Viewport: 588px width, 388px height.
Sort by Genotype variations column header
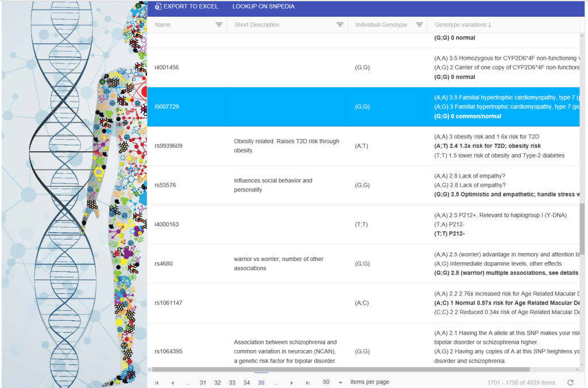point(462,25)
